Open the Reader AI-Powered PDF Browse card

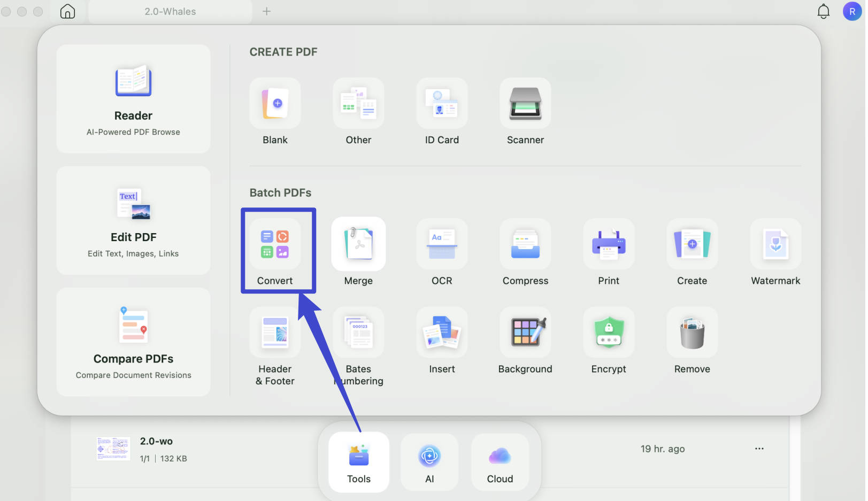133,99
